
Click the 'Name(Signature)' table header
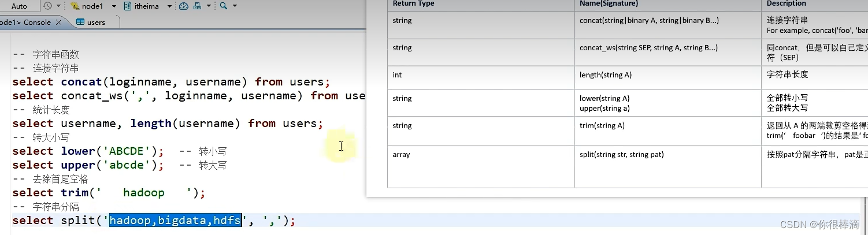609,3
